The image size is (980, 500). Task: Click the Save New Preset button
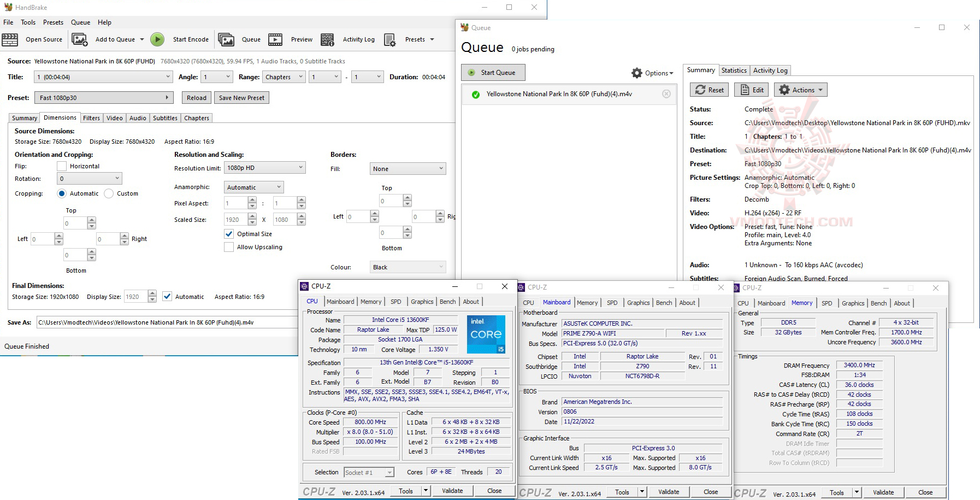click(x=241, y=98)
